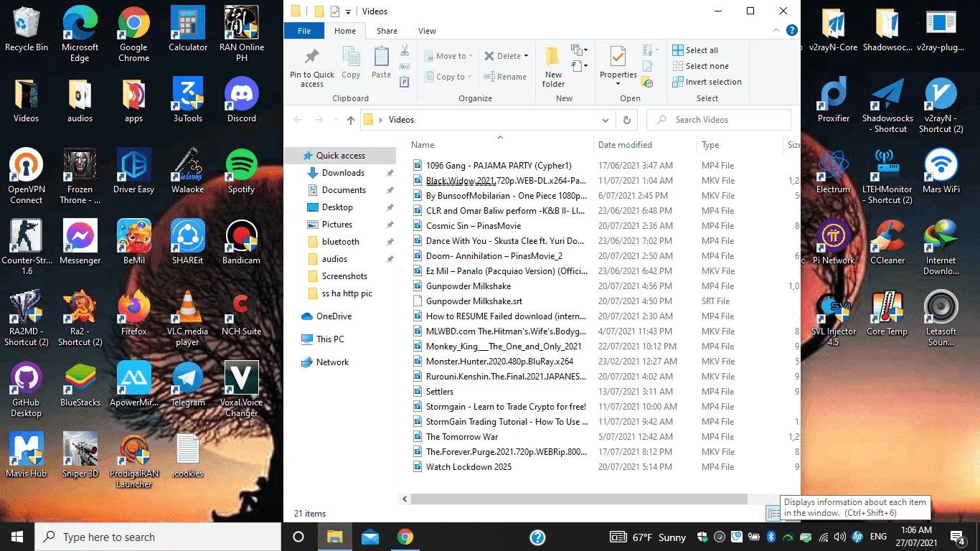Open the Bandicam desktop icon
The height and width of the screenshot is (551, 980).
[242, 242]
